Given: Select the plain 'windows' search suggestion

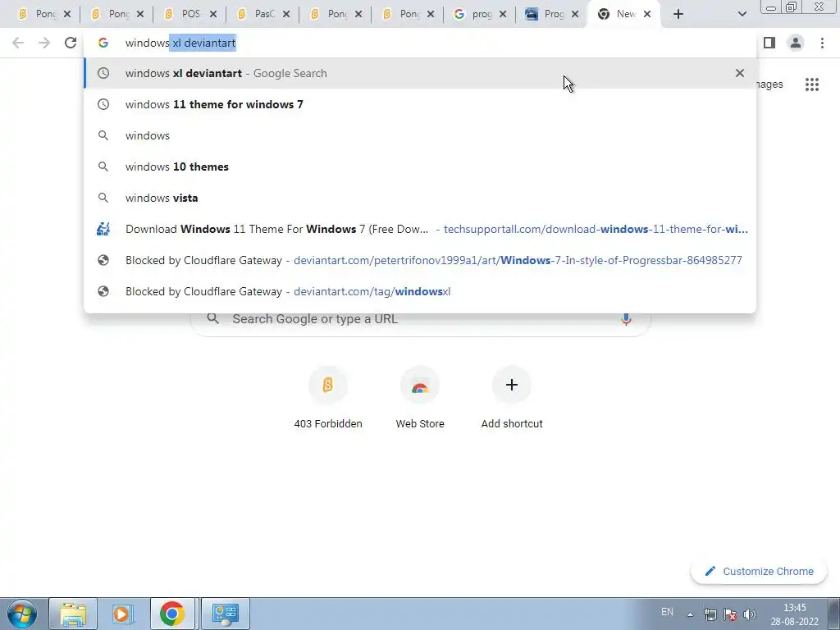Looking at the screenshot, I should 419,135.
